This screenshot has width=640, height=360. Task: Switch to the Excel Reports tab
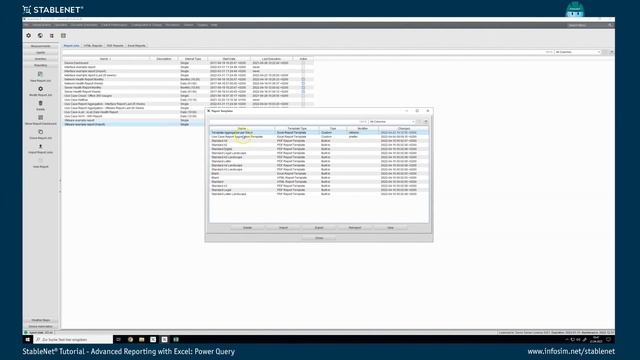pyautogui.click(x=137, y=46)
